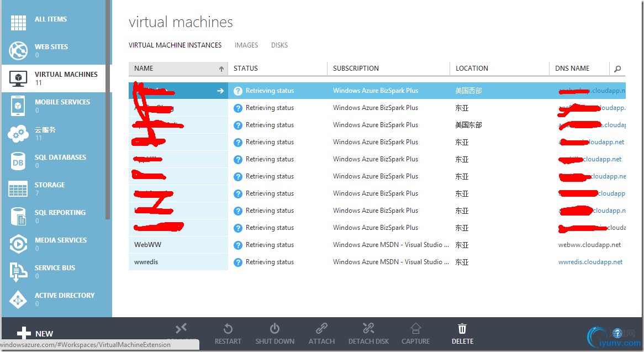Image resolution: width=644 pixels, height=352 pixels.
Task: Click 美国西部 location in selected row
Action: click(x=468, y=91)
